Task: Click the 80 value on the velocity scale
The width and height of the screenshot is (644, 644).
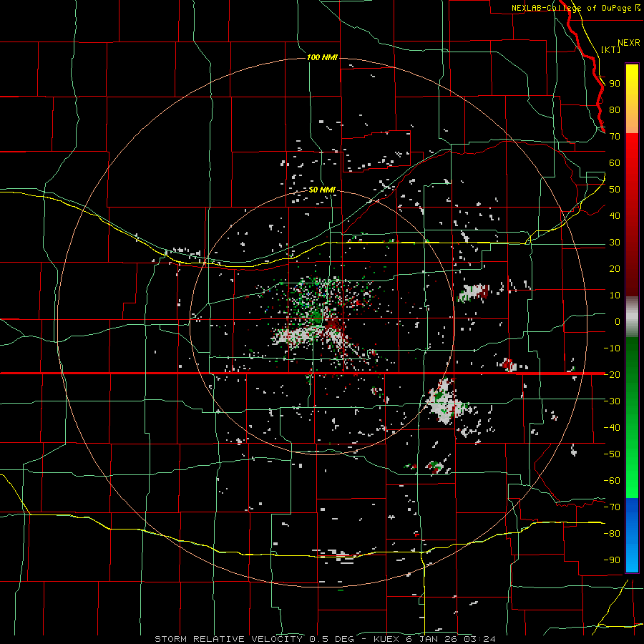Action: [615, 110]
